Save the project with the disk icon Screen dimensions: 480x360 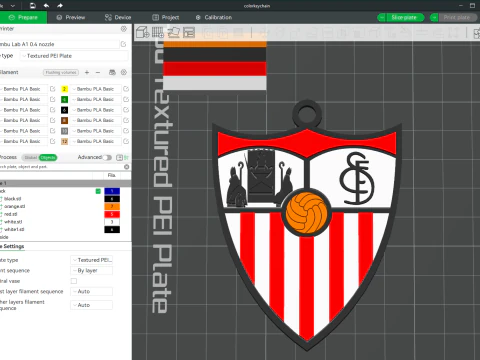coord(33,6)
